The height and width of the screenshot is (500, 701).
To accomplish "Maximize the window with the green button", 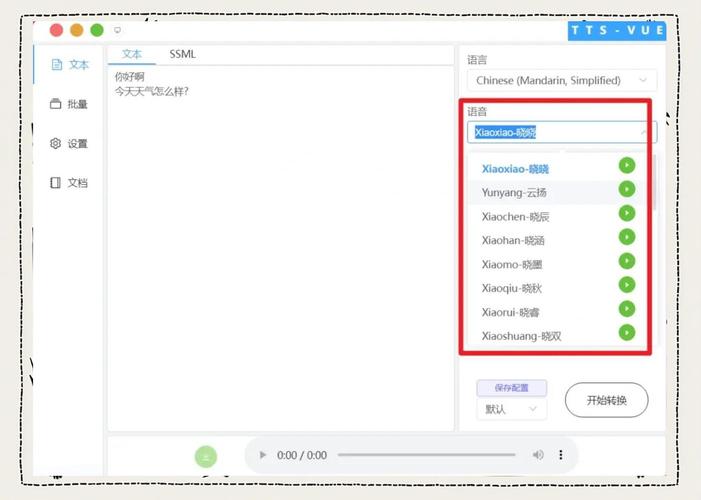I will (97, 30).
